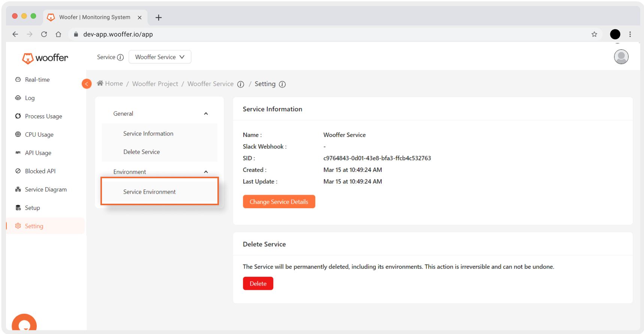Open Real-time from the sidebar
Screen dimensions: 644x334
coord(37,79)
